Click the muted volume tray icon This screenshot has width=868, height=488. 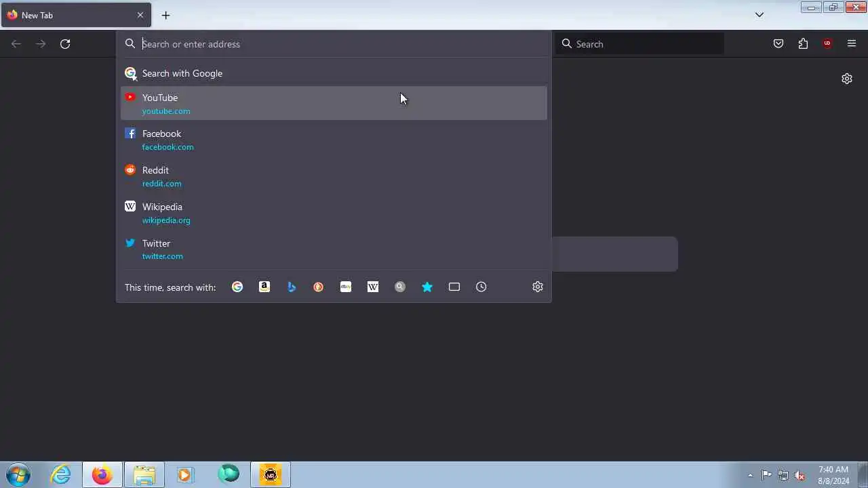click(800, 475)
